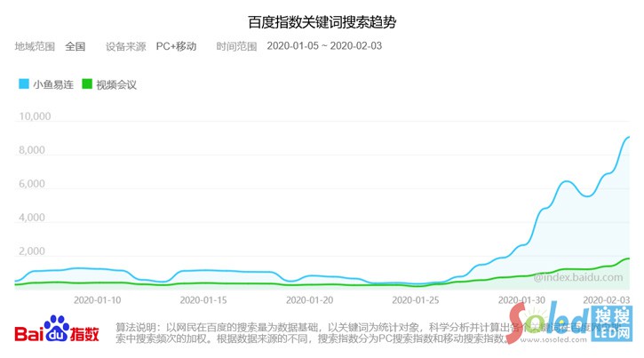Click the red 指数 text beside Baidu logo
The height and width of the screenshot is (358, 644).
pos(85,335)
